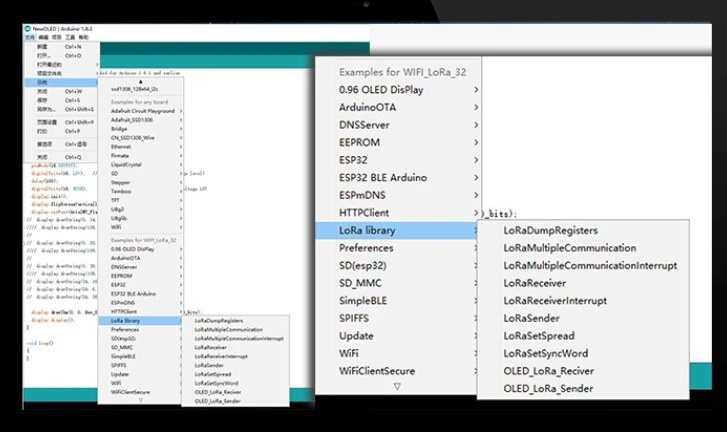The width and height of the screenshot is (727, 432).
Task: Open the 文件 menu in the menu bar
Action: tap(30, 37)
